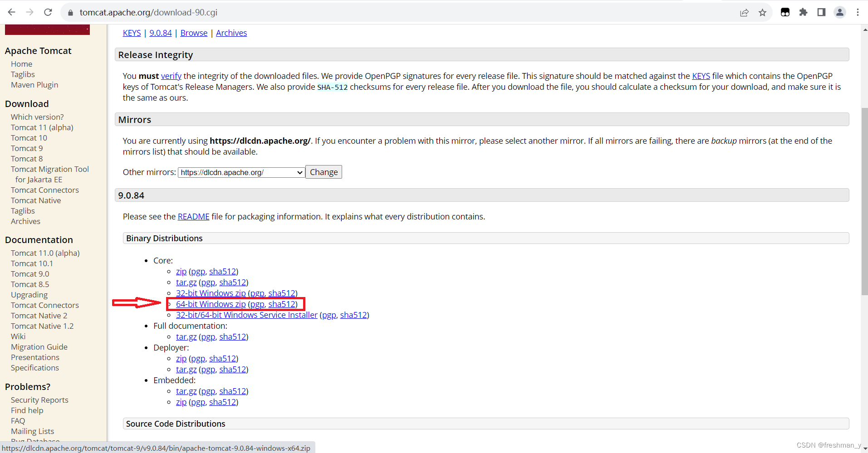Open Tomcat 9.0 documentation
The image size is (868, 453).
30,274
